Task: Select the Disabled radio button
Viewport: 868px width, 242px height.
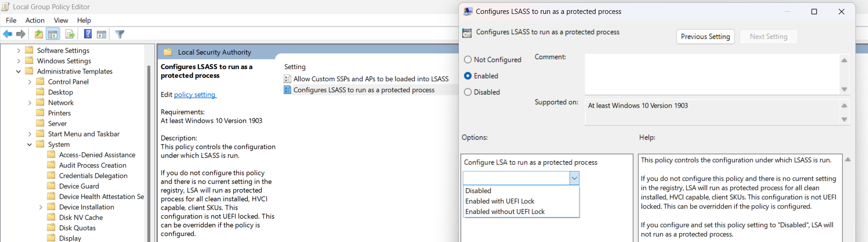Action: [468, 92]
